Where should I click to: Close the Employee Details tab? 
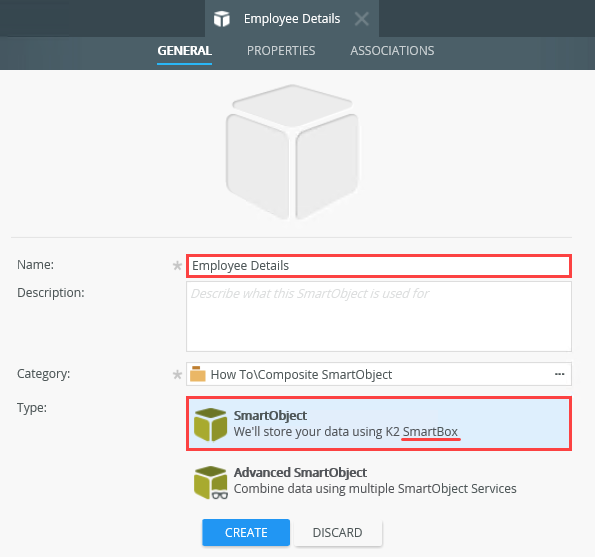(361, 19)
